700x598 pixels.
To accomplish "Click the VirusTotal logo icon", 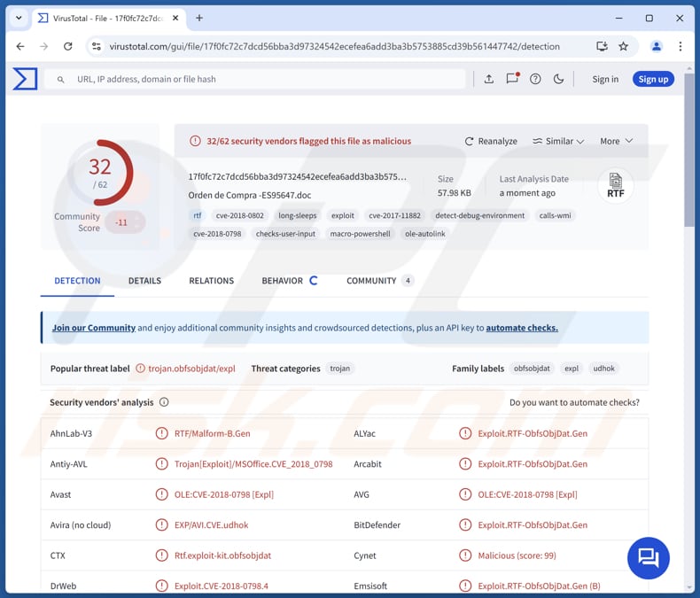I will coord(25,79).
